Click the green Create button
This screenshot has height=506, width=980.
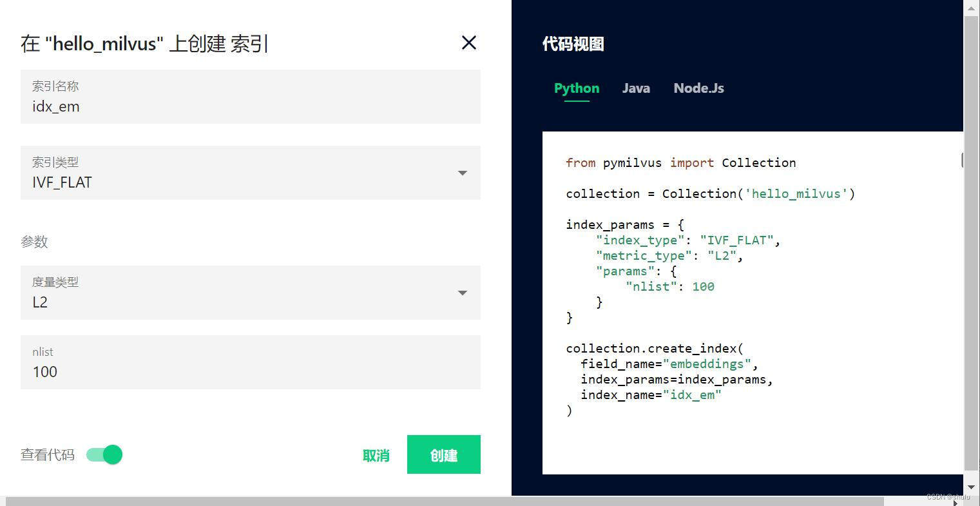[x=444, y=454]
